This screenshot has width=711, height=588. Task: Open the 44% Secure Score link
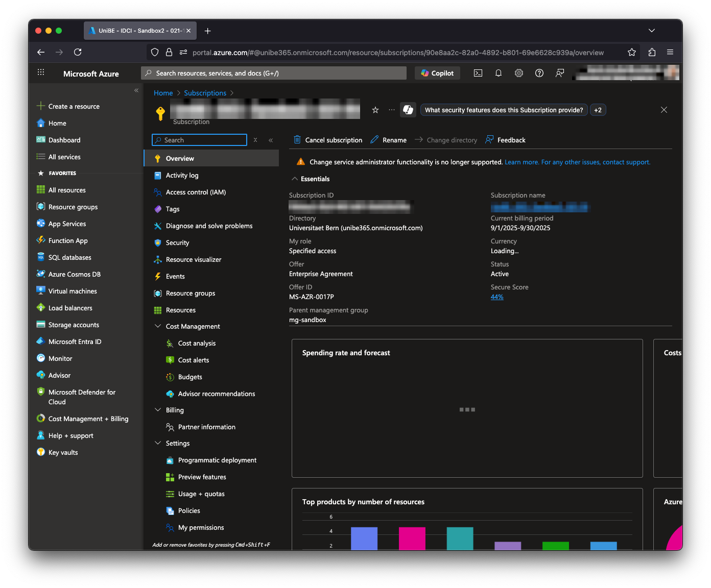(x=496, y=297)
